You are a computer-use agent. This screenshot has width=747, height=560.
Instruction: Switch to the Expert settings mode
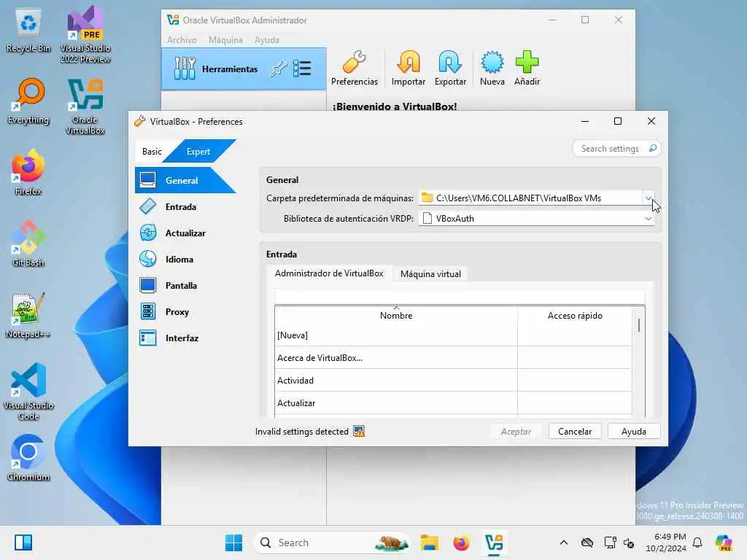point(198,152)
